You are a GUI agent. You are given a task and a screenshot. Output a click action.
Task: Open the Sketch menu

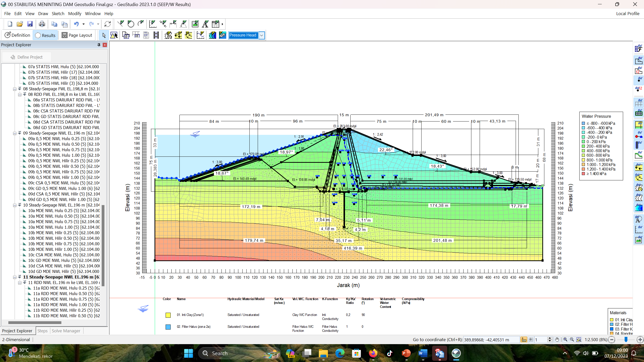[58, 14]
